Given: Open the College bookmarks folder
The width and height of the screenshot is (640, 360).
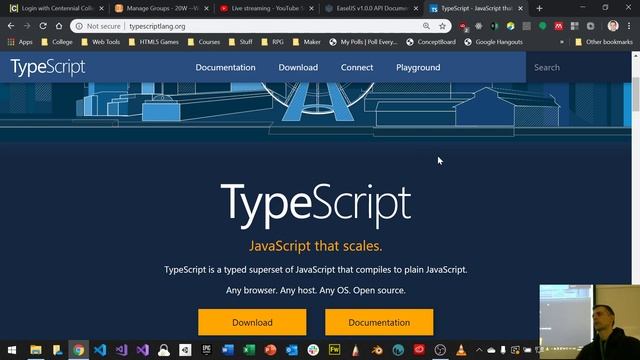Looking at the screenshot, I should pos(57,42).
